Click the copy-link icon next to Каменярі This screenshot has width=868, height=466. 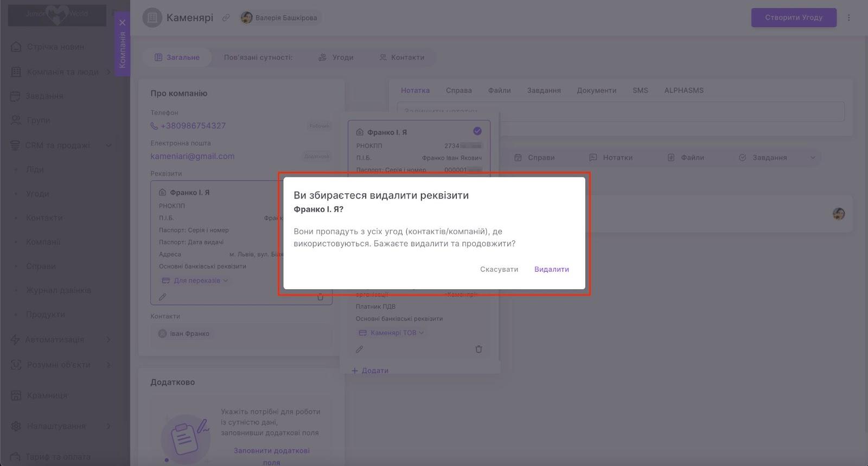coord(226,18)
